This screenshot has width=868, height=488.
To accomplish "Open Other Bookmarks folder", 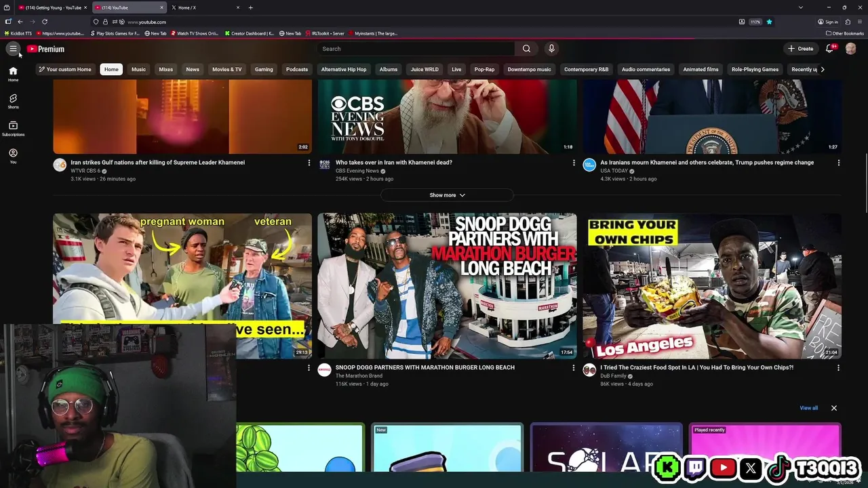I will coord(845,33).
